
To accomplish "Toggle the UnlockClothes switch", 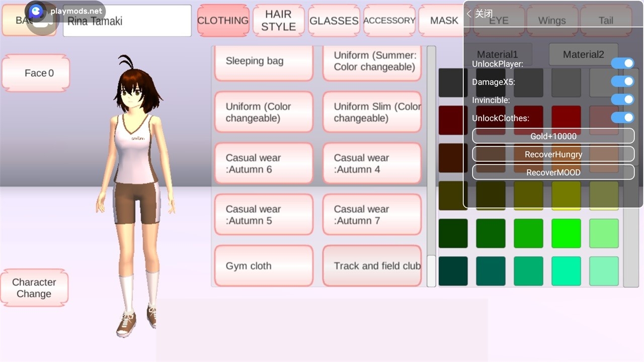I will (x=622, y=118).
